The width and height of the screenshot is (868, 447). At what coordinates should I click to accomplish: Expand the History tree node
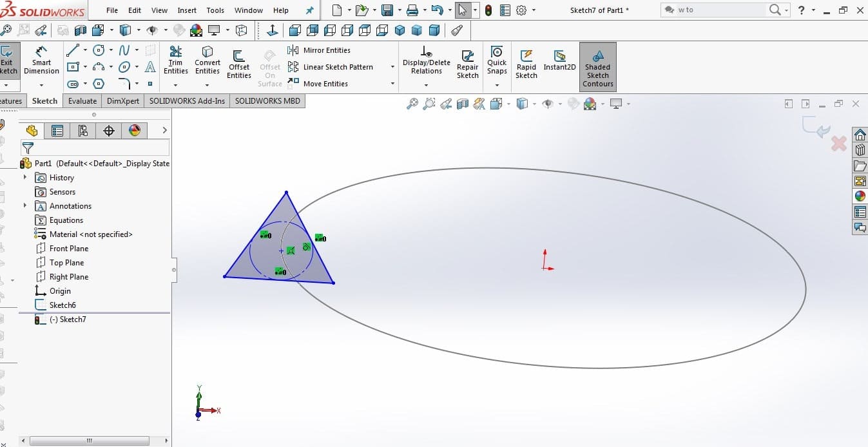tap(25, 177)
